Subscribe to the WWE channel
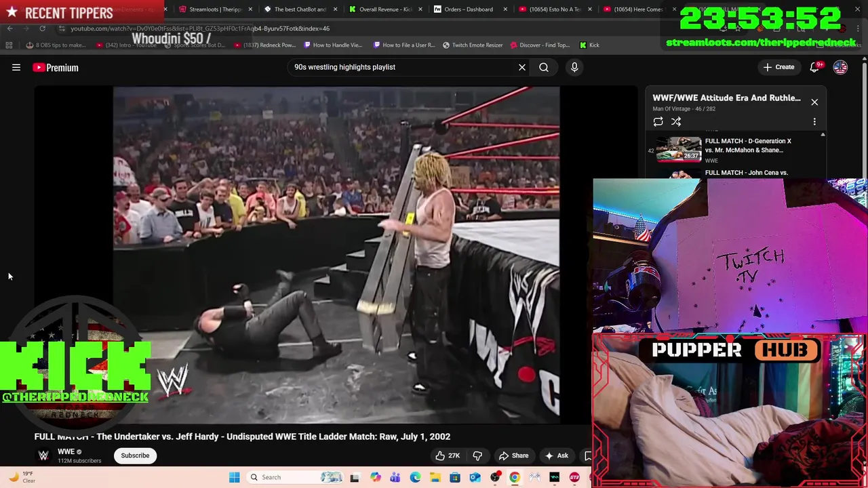This screenshot has height=488, width=868. (x=135, y=455)
